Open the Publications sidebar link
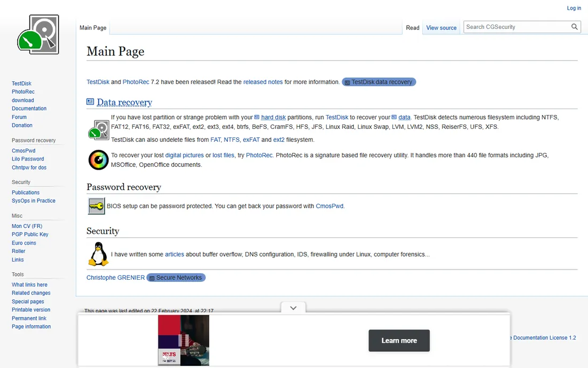 pyautogui.click(x=26, y=193)
